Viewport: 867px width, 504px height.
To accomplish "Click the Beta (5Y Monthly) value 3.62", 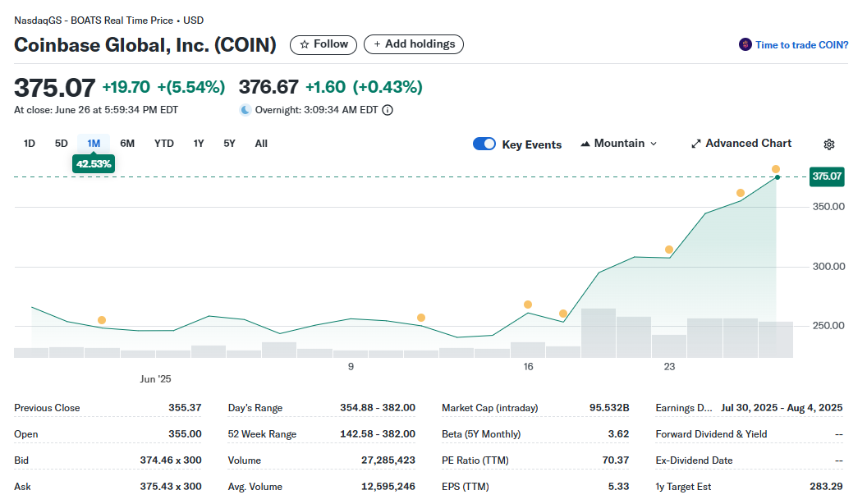I will tap(619, 434).
